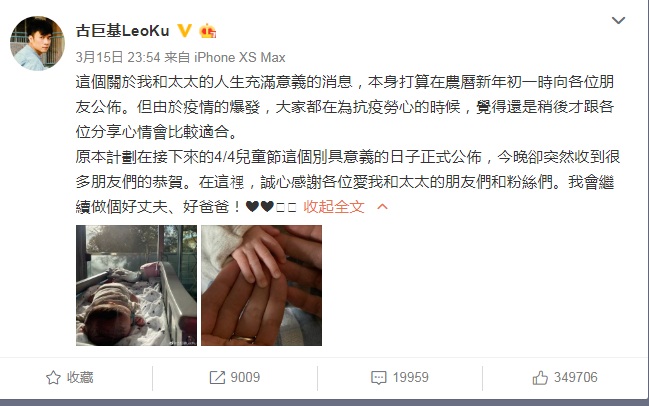View the 19959 comments
The image size is (649, 406).
point(411,377)
